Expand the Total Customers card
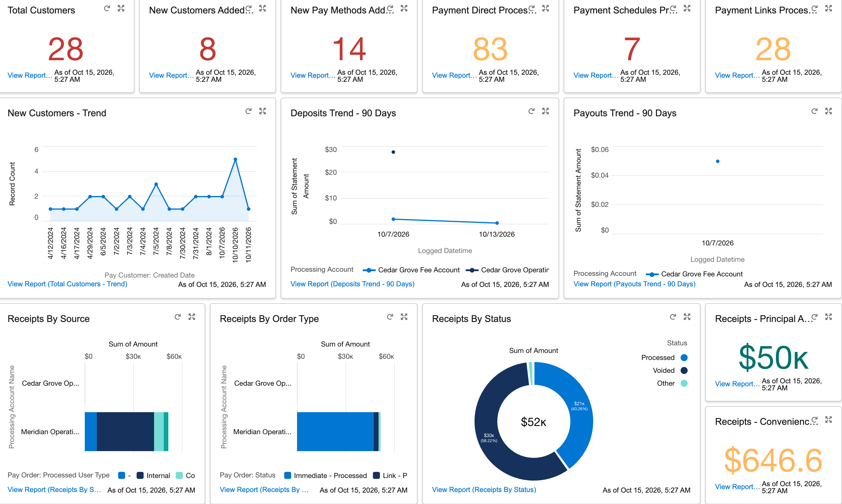842x504 pixels. (x=121, y=8)
